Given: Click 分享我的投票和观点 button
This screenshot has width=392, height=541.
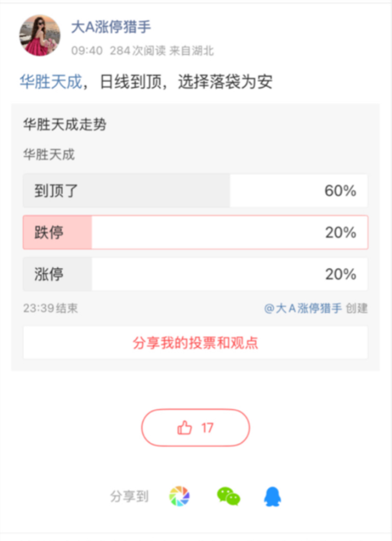Looking at the screenshot, I should coord(195,343).
